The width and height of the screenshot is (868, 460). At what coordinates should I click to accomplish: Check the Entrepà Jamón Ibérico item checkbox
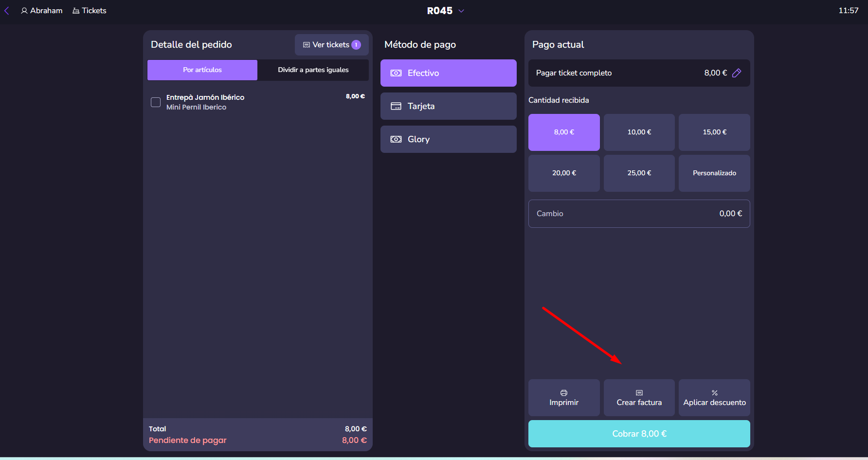[156, 102]
